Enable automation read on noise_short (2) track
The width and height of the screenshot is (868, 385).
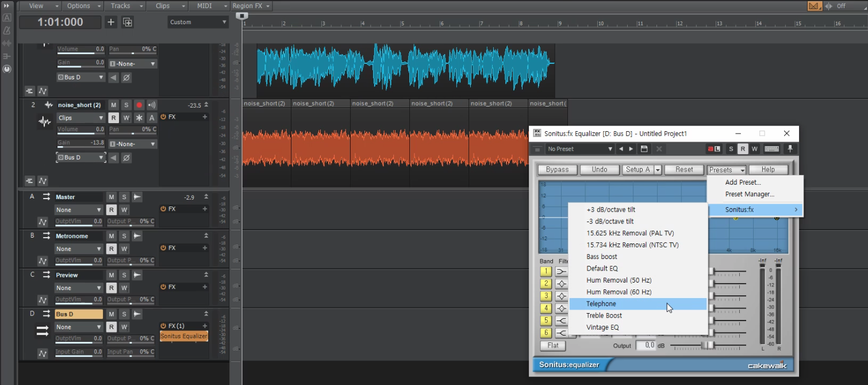[114, 118]
